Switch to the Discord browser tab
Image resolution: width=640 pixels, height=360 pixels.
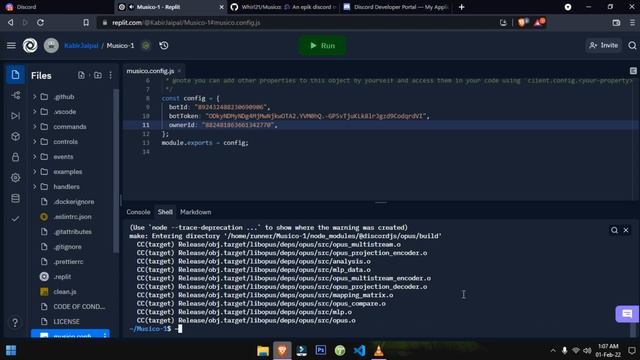coord(57,7)
